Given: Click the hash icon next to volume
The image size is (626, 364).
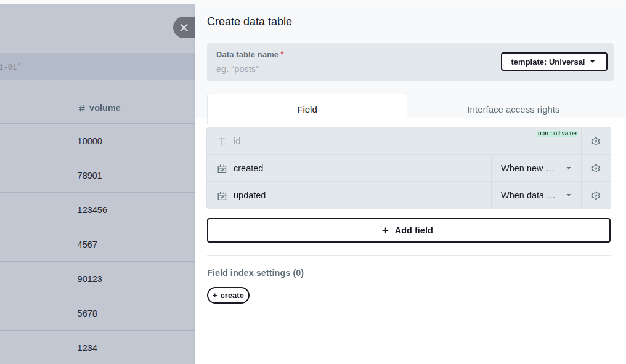Looking at the screenshot, I should 82,108.
